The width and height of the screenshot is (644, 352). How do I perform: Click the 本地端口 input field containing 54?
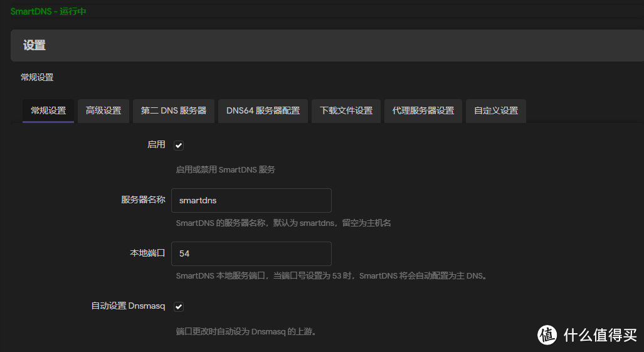click(x=251, y=253)
